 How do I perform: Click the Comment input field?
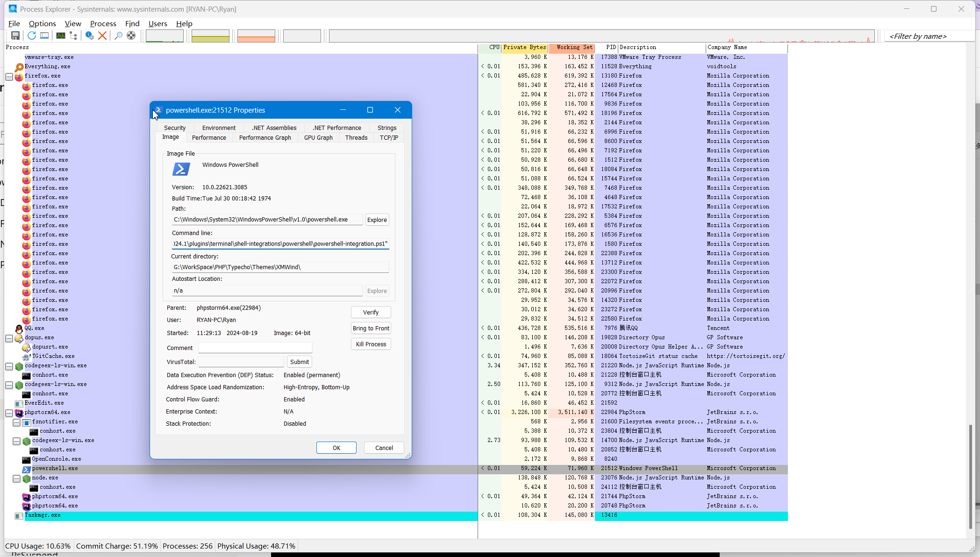click(x=255, y=348)
